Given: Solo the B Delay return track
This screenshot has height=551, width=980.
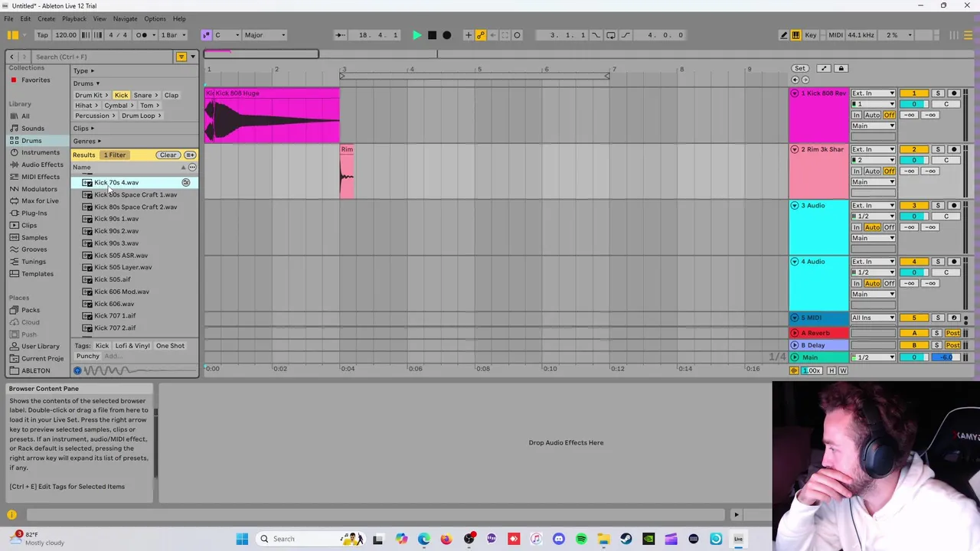Looking at the screenshot, I should pos(937,345).
